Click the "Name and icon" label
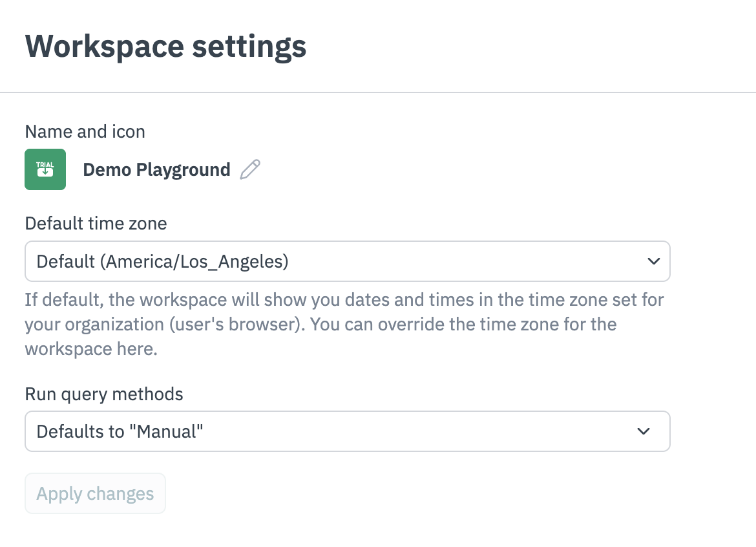Screen dimensions: 756x547 click(x=85, y=132)
